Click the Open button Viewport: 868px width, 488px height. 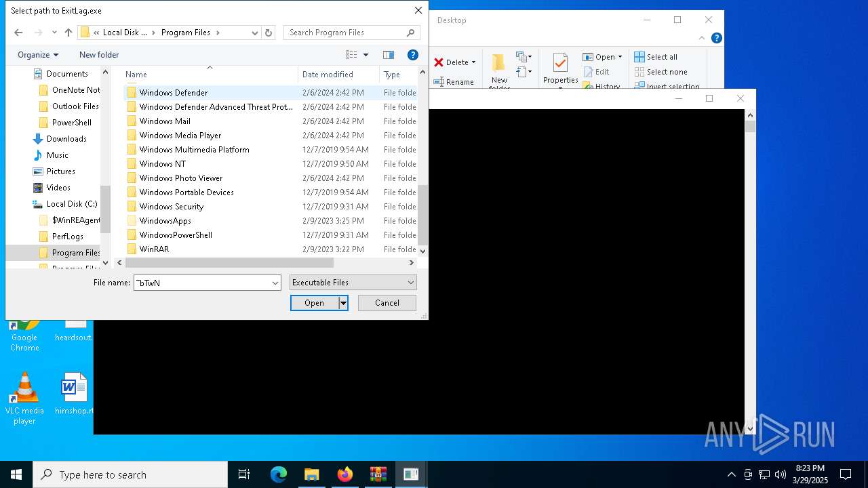pos(314,303)
